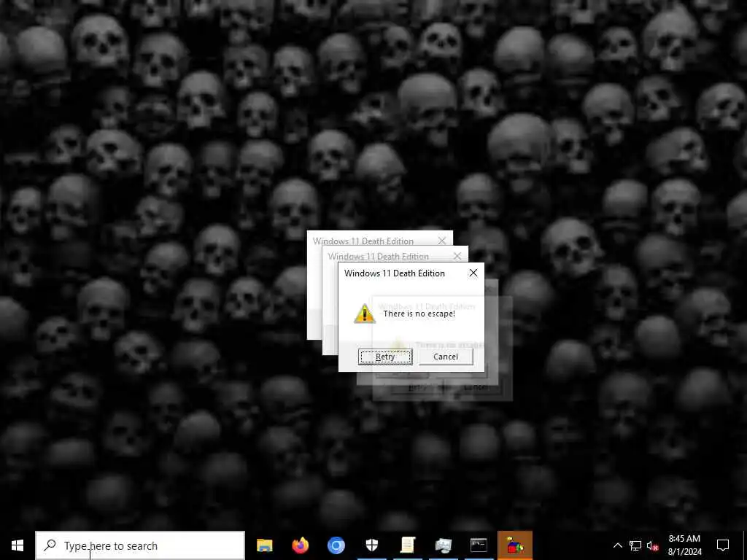
Task: Open File Explorer from the taskbar
Action: tap(264, 545)
